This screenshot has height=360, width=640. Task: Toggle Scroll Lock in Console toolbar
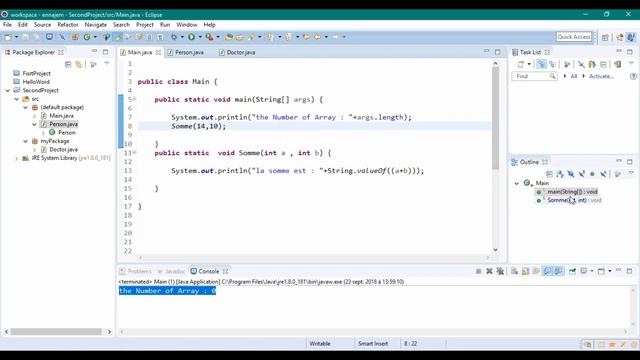click(x=525, y=271)
